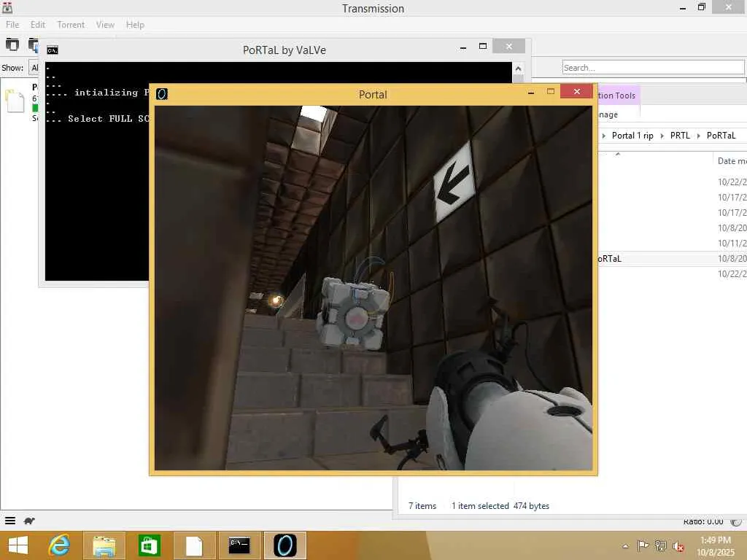Viewport: 747px width, 560px height.
Task: Select the oRTaL file row in Explorer
Action: pos(672,259)
